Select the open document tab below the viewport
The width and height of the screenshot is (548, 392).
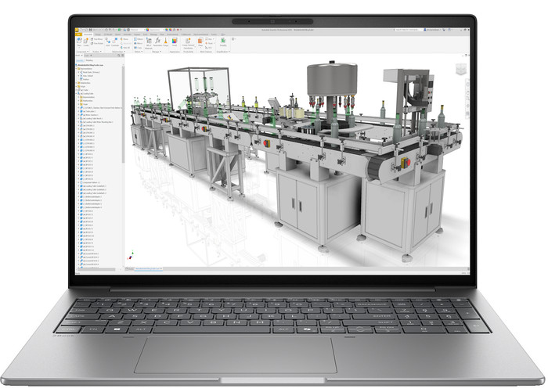(149, 268)
